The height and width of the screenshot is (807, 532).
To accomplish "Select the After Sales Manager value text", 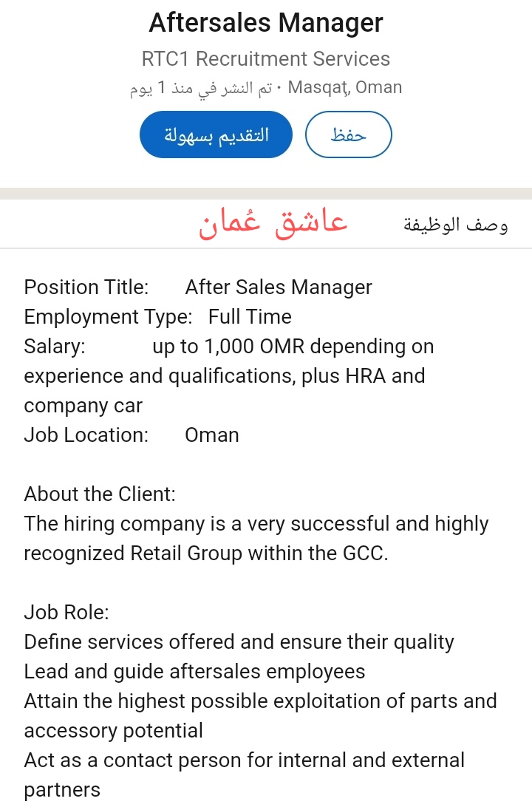I will 279,287.
